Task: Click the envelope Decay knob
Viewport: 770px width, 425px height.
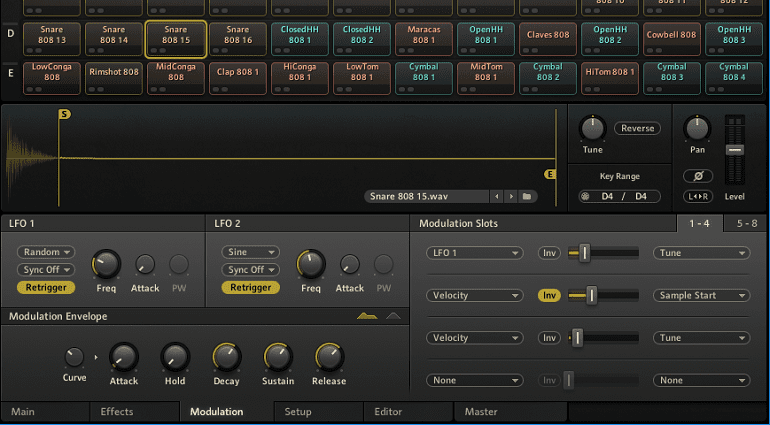Action: (226, 357)
